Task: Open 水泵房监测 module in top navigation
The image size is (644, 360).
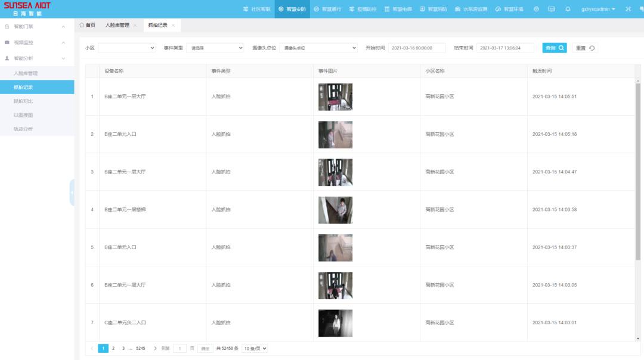Action: pyautogui.click(x=470, y=9)
